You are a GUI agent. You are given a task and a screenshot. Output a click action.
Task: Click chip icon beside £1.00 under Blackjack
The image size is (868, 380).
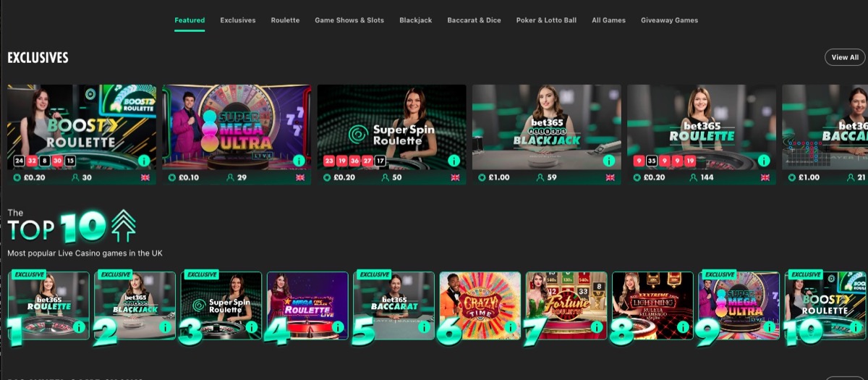(482, 177)
